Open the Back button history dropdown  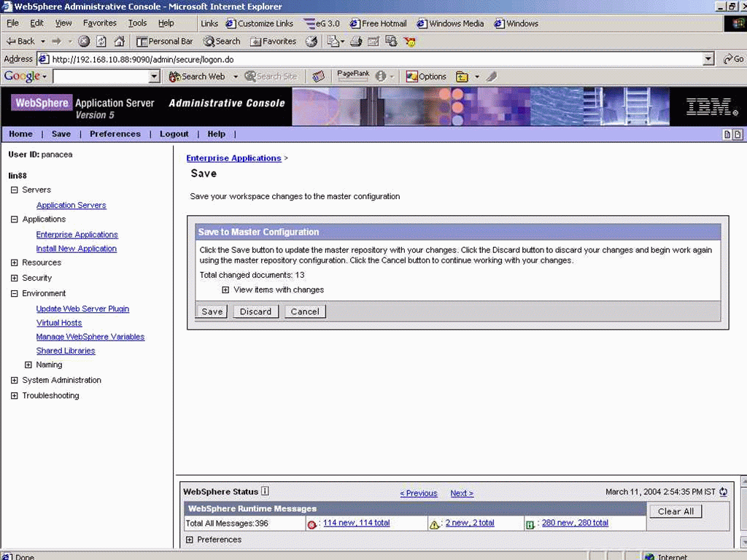(43, 42)
